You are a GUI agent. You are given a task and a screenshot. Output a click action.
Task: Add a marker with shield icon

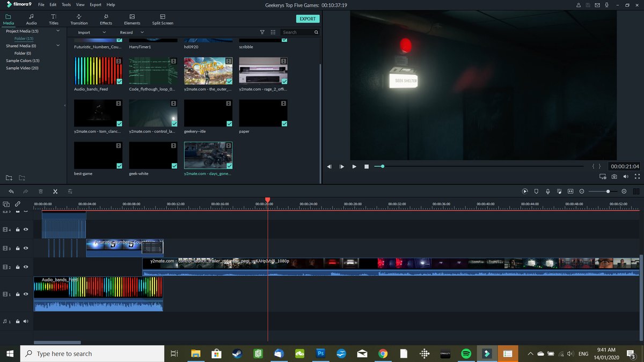tap(536, 191)
